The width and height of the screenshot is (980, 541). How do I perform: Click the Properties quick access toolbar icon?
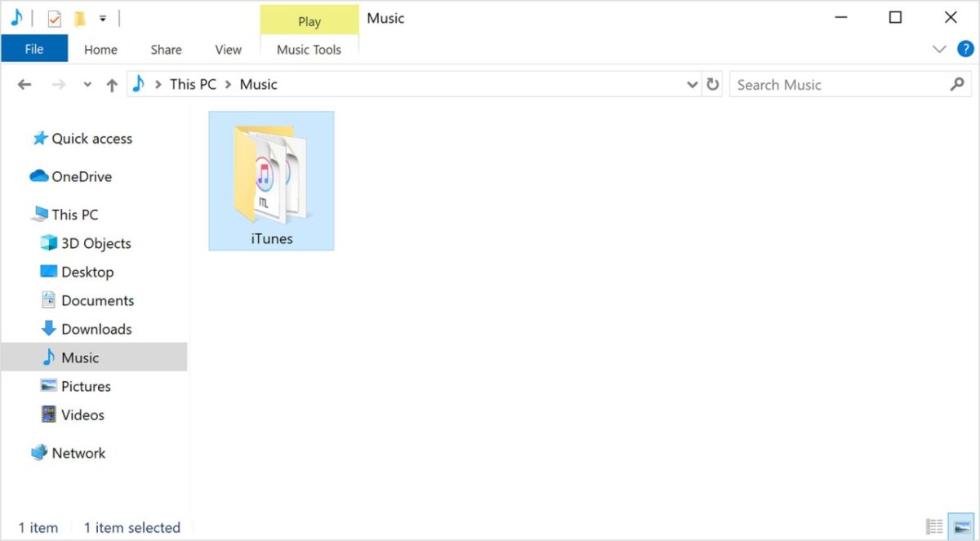point(54,18)
